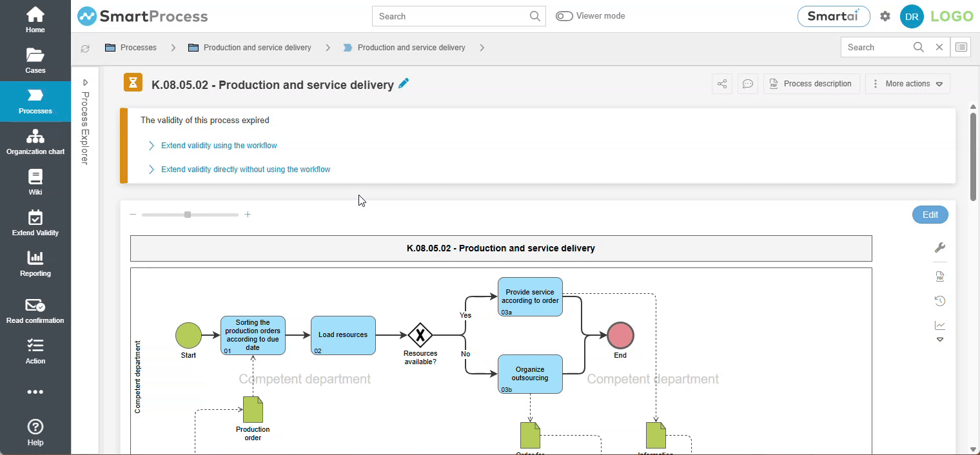Screen dimensions: 980x455
Task: Click the LOGO text in the header
Action: tap(952, 17)
